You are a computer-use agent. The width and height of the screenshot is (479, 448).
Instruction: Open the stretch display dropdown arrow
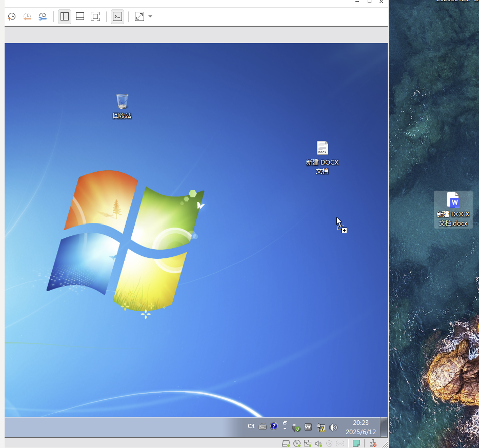[150, 16]
